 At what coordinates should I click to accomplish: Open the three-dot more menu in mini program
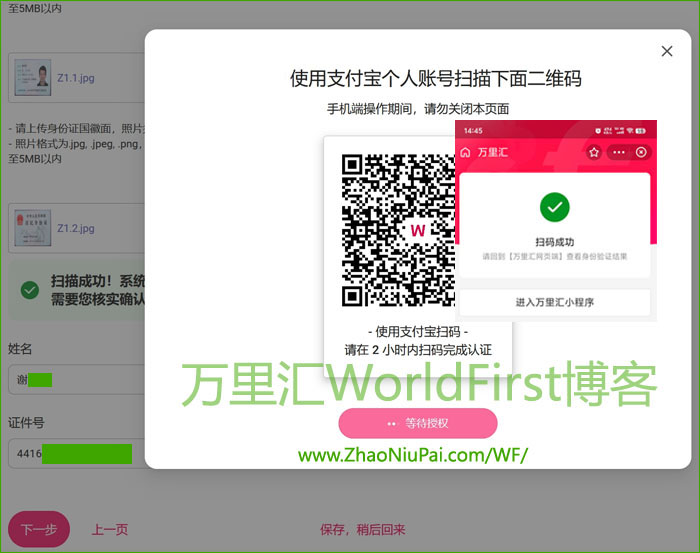[x=619, y=152]
